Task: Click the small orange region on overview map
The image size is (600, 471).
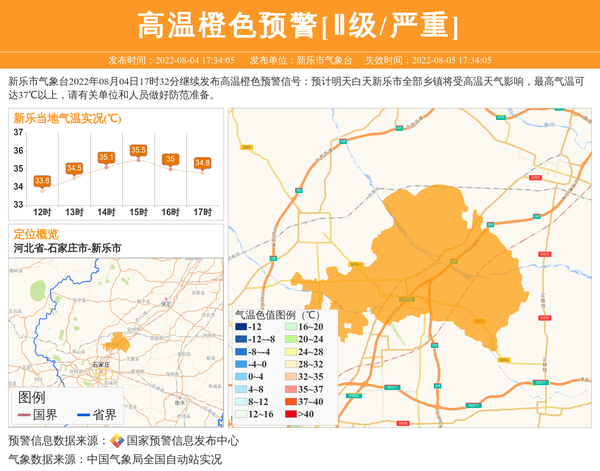Action: [116, 342]
